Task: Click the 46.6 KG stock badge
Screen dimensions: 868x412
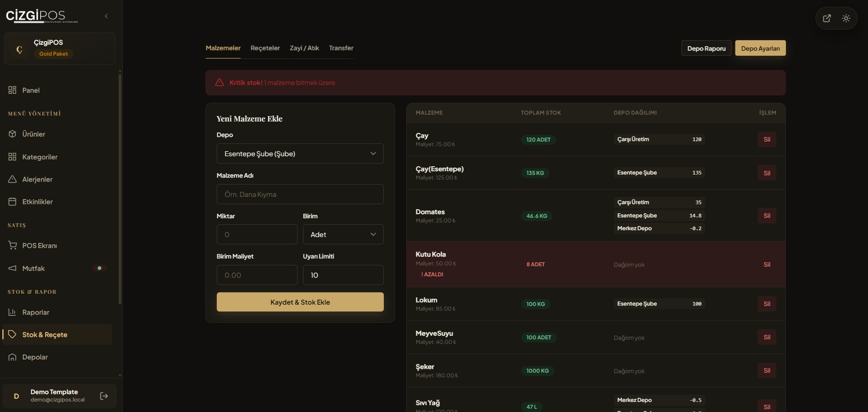Action: pyautogui.click(x=537, y=216)
